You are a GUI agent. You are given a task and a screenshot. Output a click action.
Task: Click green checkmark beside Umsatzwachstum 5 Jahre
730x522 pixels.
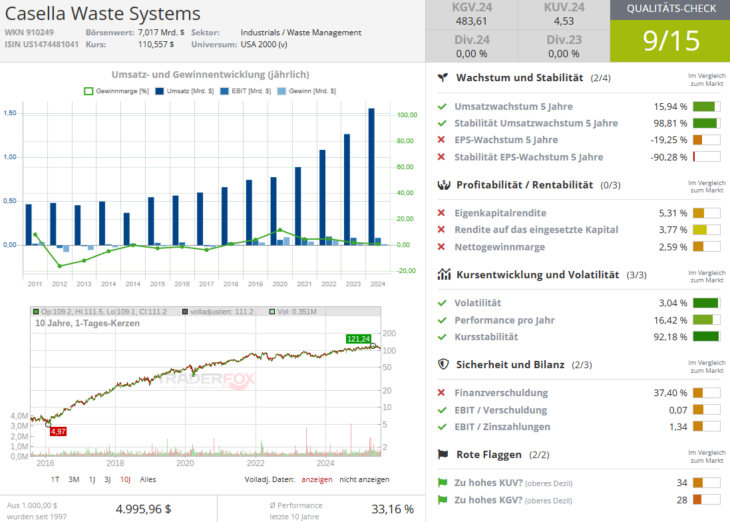coord(442,107)
